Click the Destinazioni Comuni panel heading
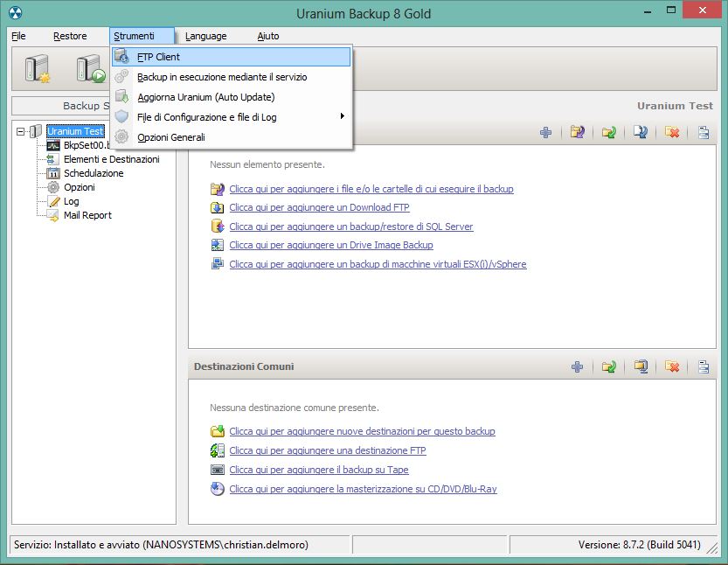 coord(244,366)
